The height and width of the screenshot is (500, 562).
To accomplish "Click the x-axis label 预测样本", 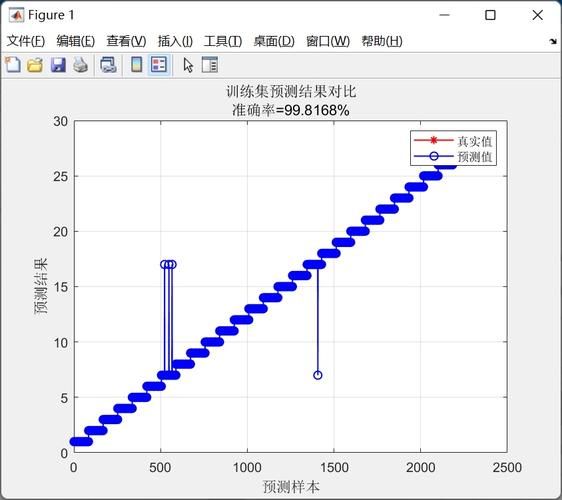I will click(x=291, y=487).
